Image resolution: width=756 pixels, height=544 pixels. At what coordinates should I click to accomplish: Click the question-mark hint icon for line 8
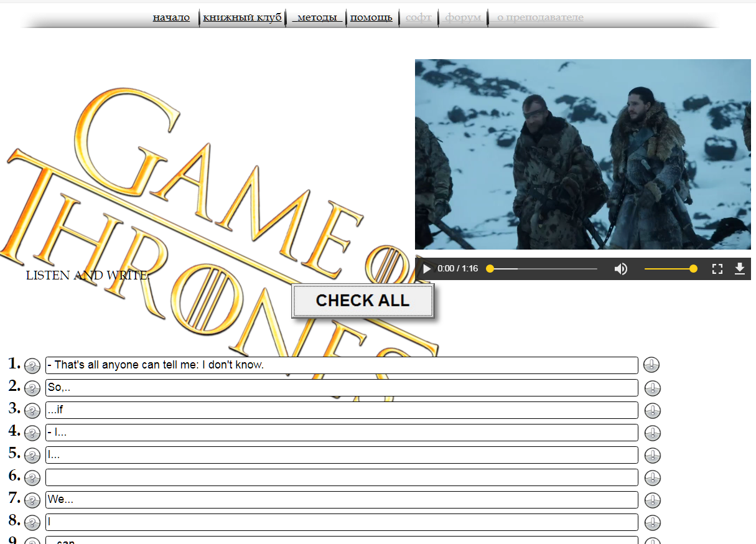click(32, 523)
